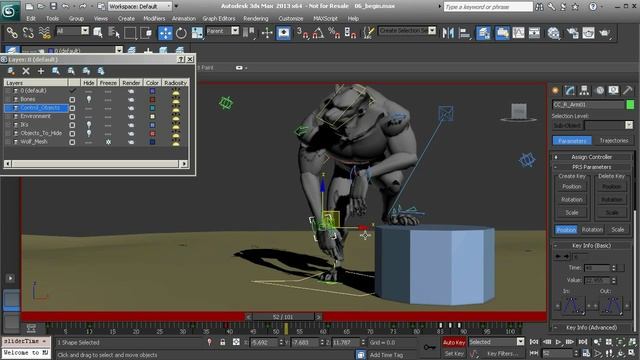This screenshot has height=360, width=640.
Task: Open Curve Editor from toolbar
Action: pos(518,33)
